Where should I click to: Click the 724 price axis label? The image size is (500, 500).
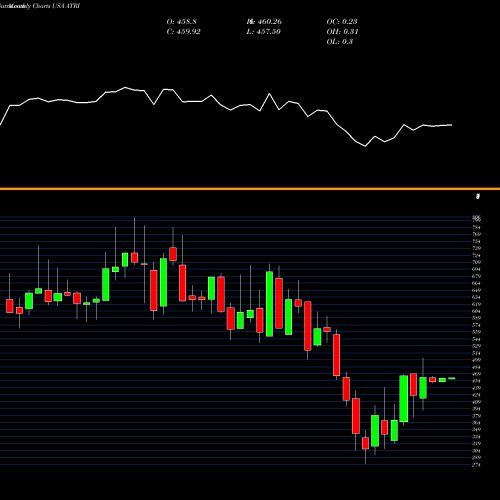tap(476, 255)
